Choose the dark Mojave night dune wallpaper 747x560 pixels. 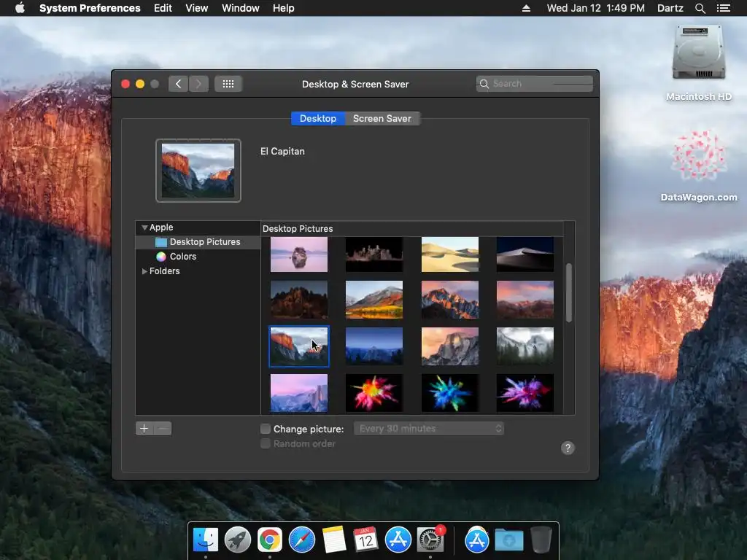pos(525,254)
